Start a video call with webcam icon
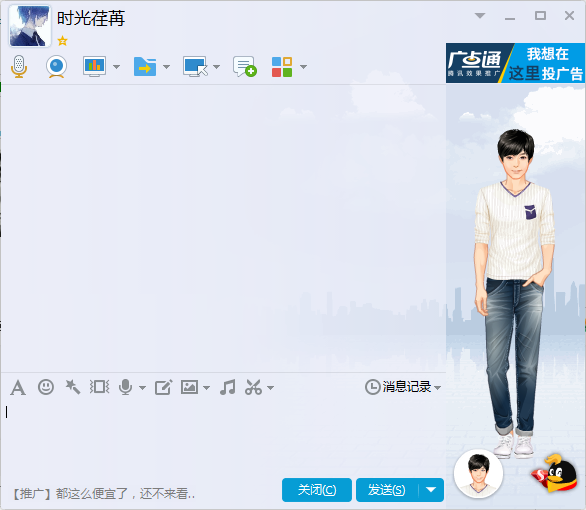This screenshot has height=510, width=586. click(56, 67)
